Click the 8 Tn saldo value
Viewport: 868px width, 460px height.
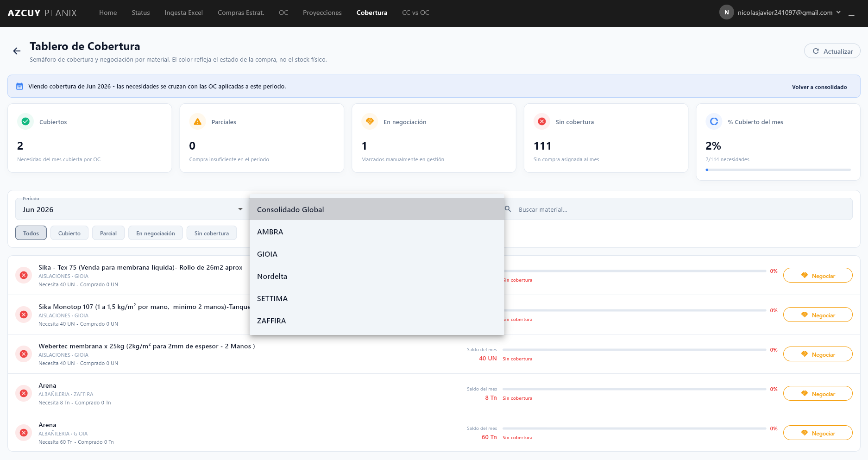point(491,398)
